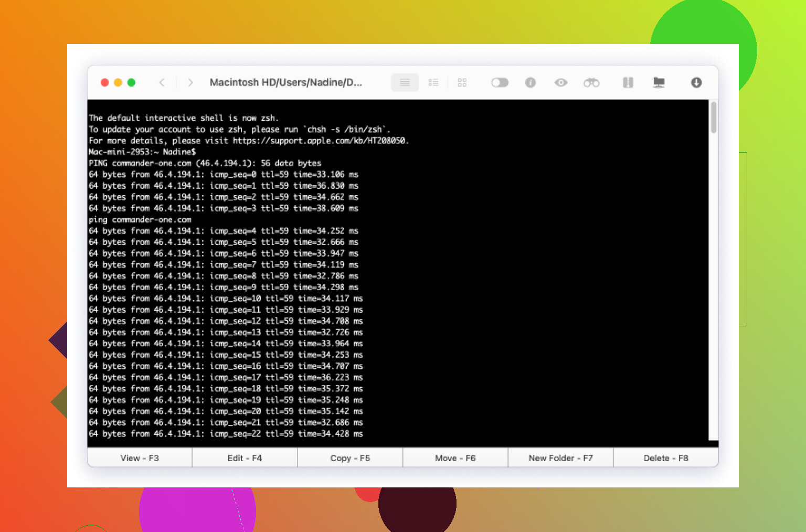Switch to full list view mode
Screen dimensions: 806x532
tap(405, 82)
